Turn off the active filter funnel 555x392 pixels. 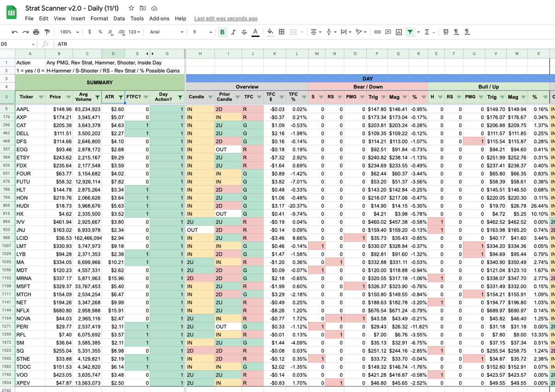click(410, 32)
